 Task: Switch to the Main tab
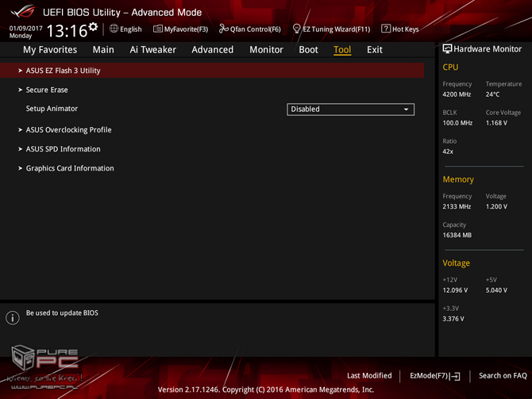click(103, 50)
